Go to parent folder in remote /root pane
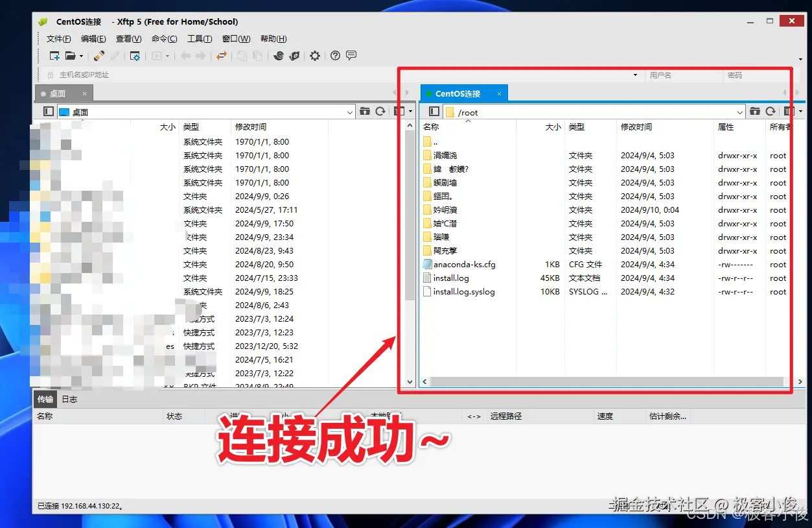The image size is (812, 528). [755, 112]
